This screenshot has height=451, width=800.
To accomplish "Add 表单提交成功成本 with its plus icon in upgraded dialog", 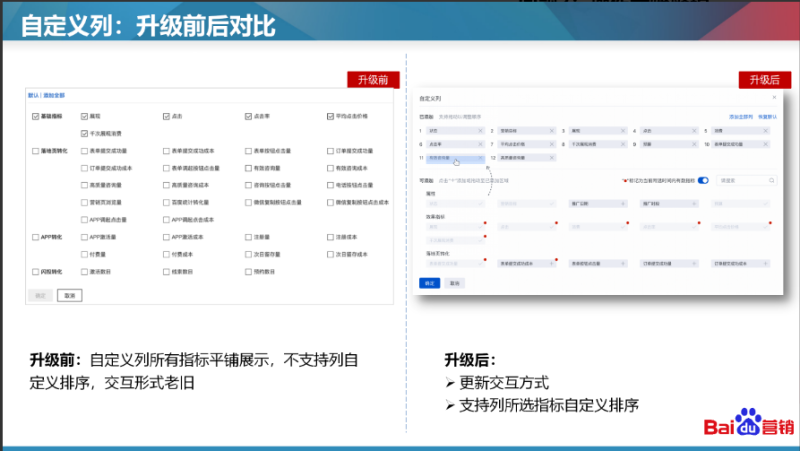I will click(552, 264).
